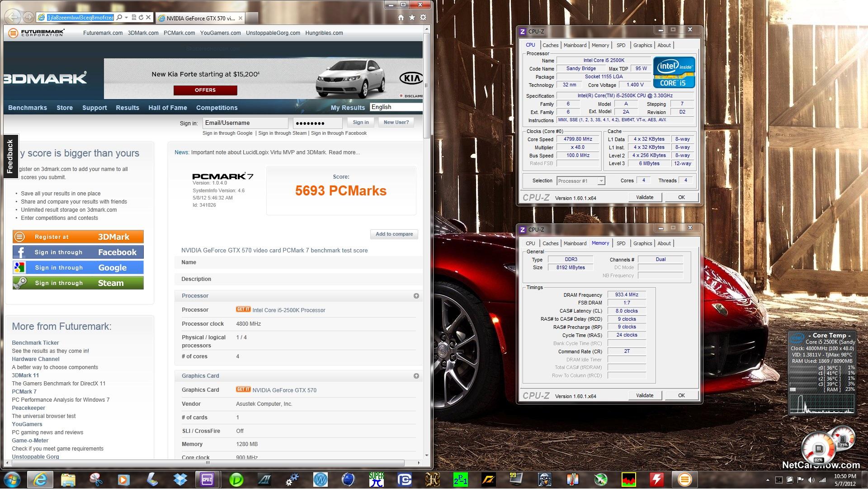The width and height of the screenshot is (868, 489).
Task: Open the Windows Start menu orb
Action: point(12,479)
